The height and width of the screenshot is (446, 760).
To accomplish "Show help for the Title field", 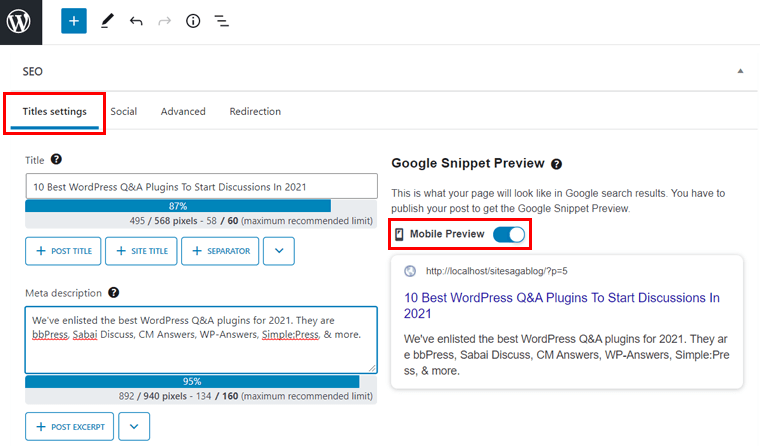I will pos(56,159).
